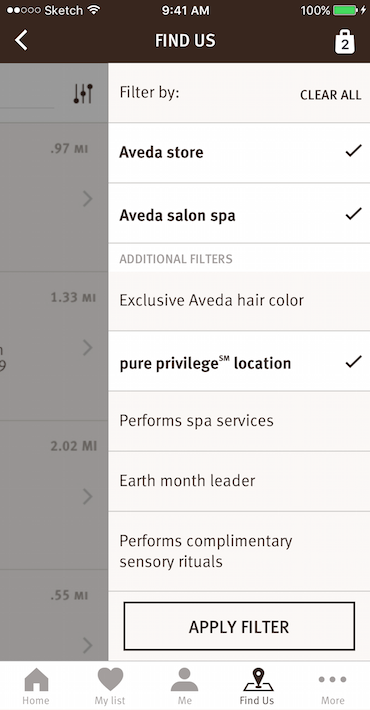
Task: Select the Earth month leader filter
Action: click(239, 481)
